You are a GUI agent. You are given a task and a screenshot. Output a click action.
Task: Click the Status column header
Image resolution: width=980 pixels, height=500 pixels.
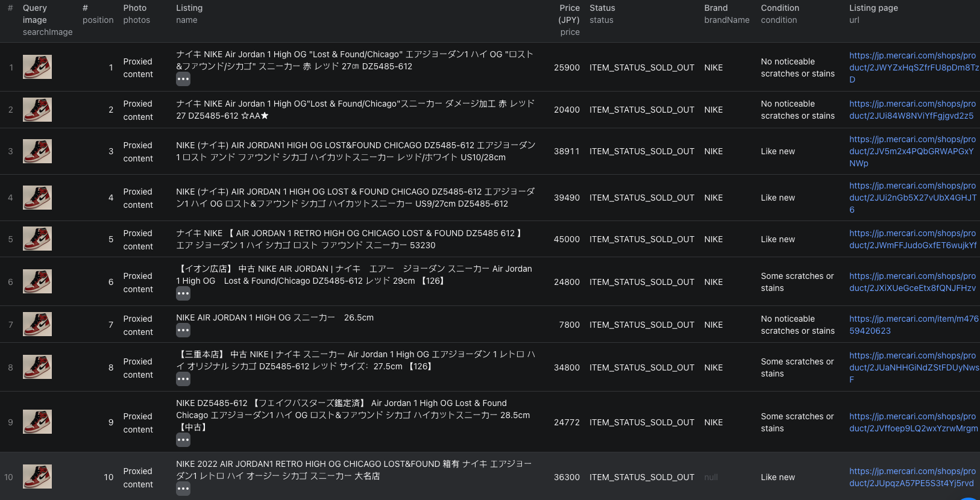coord(602,14)
